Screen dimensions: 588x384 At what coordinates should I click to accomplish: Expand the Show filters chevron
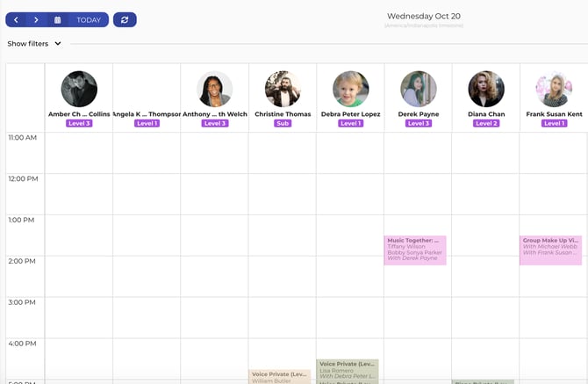[x=58, y=44]
